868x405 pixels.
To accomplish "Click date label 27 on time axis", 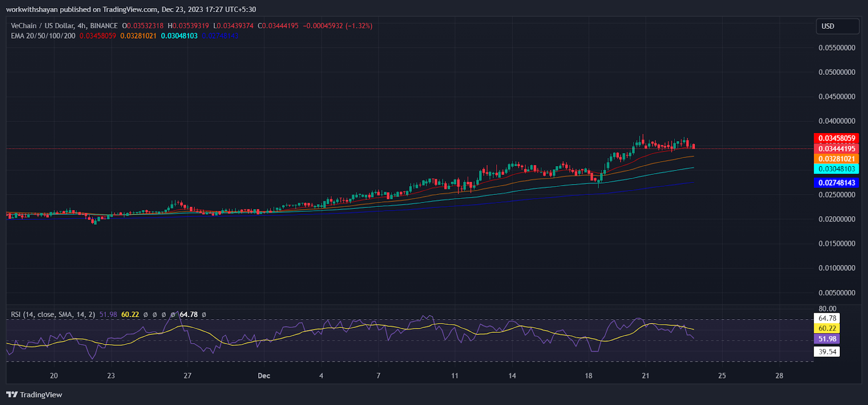I will (188, 376).
